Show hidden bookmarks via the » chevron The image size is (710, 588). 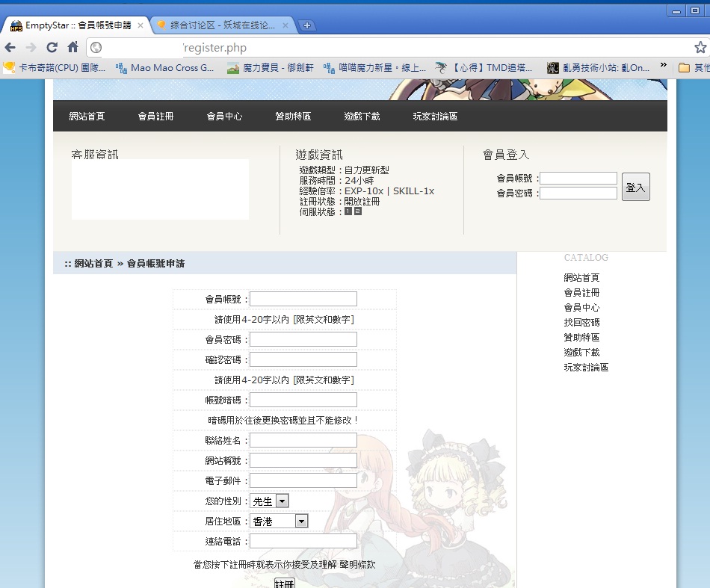(663, 66)
